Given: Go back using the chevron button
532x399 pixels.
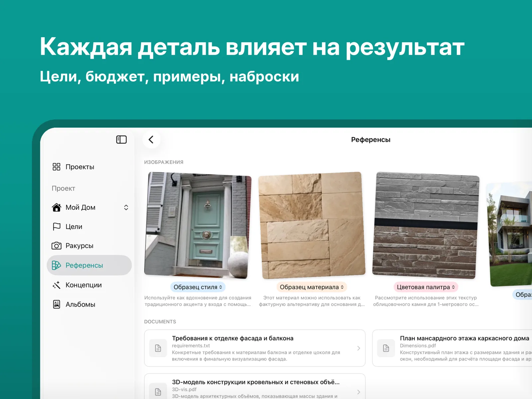Looking at the screenshot, I should pyautogui.click(x=151, y=140).
